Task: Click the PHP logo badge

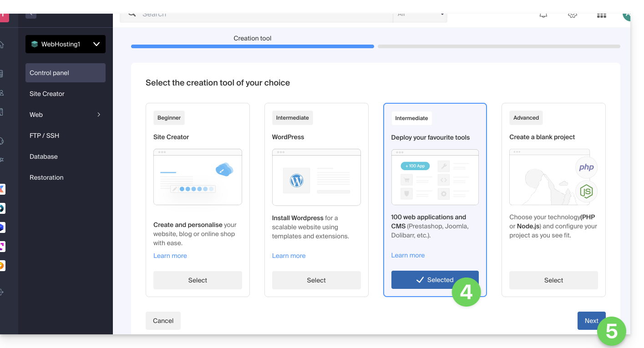Action: (x=586, y=167)
